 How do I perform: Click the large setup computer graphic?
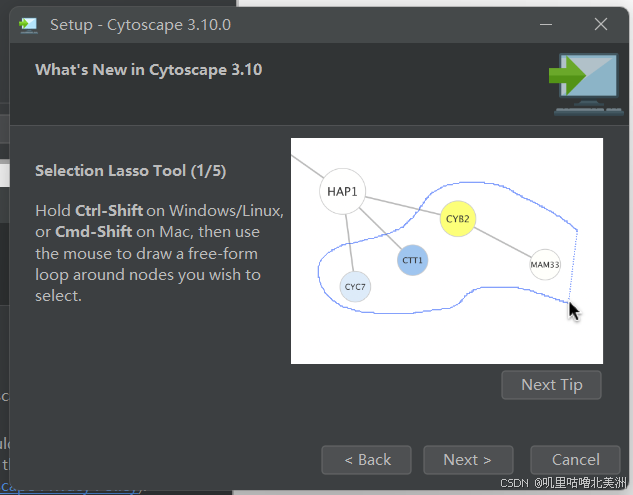pos(586,85)
